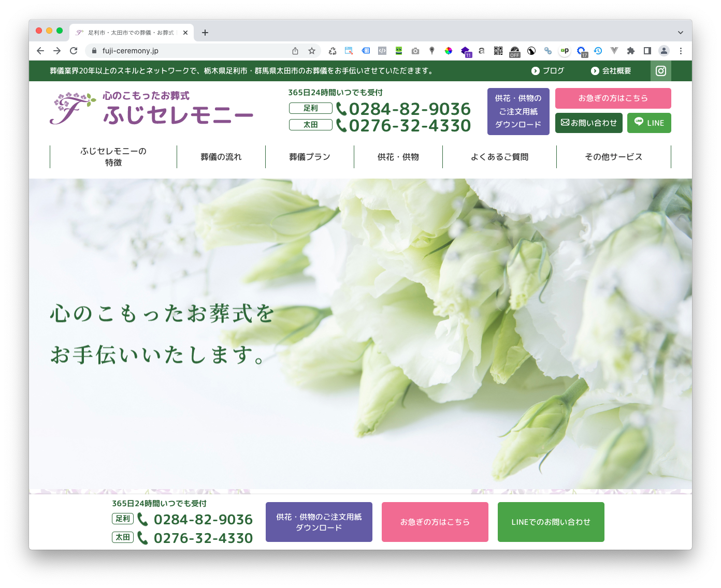Click the green LINE button in header
The image size is (721, 588).
point(649,123)
